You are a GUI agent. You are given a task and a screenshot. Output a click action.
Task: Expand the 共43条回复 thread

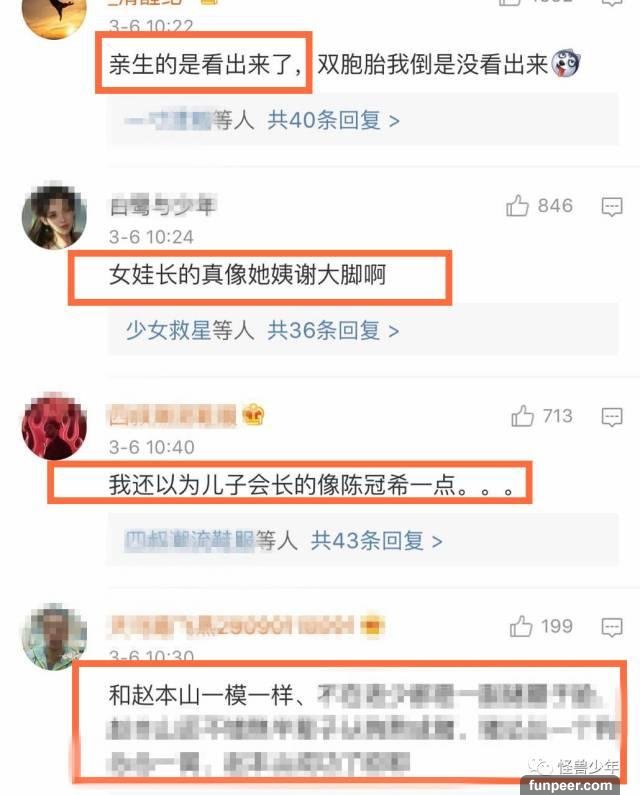(x=376, y=541)
